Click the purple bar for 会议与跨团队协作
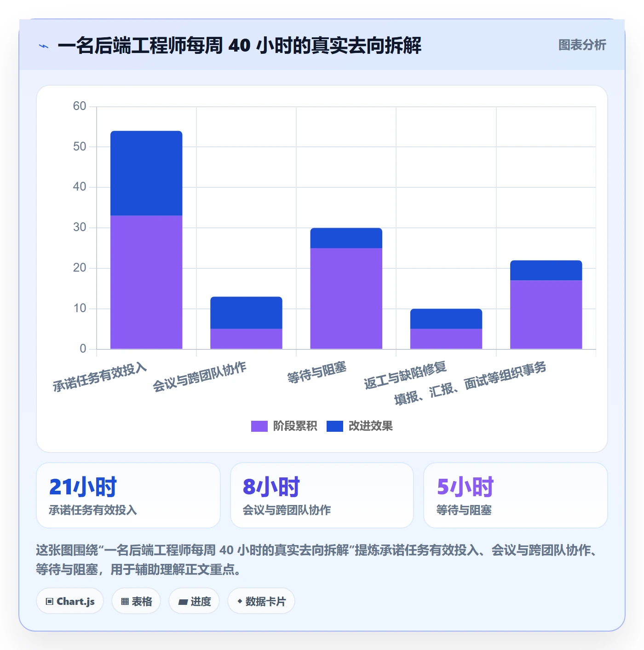 [x=246, y=339]
